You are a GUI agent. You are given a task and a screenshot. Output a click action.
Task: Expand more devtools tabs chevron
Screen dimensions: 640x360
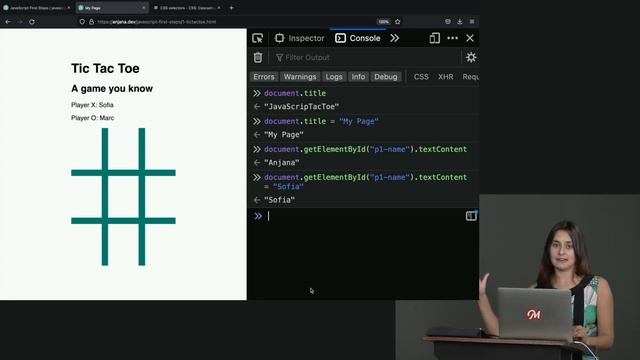[x=394, y=38]
